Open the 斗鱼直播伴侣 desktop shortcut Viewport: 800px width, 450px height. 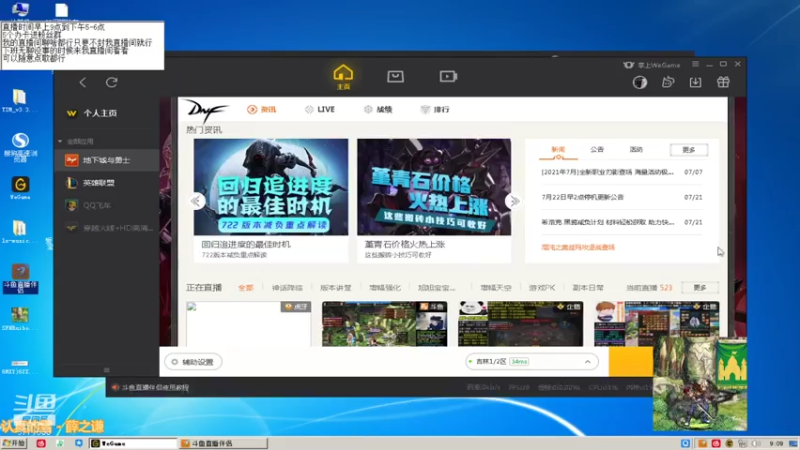coord(20,279)
